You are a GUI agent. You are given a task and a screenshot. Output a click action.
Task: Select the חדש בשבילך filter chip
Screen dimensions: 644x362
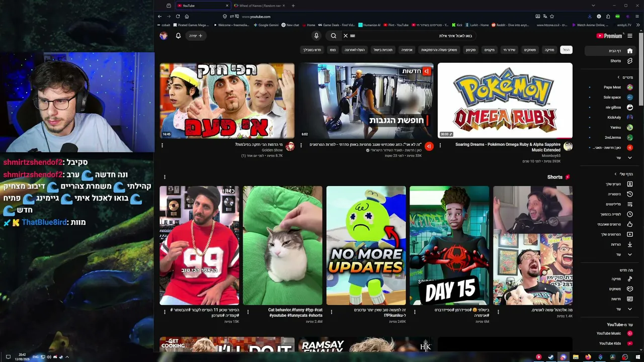[x=312, y=50]
